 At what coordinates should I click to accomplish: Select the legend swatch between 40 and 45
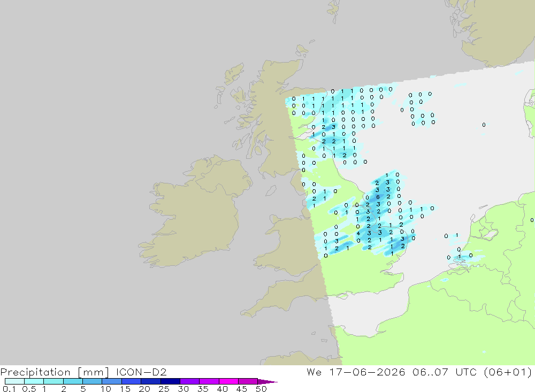(x=228, y=381)
